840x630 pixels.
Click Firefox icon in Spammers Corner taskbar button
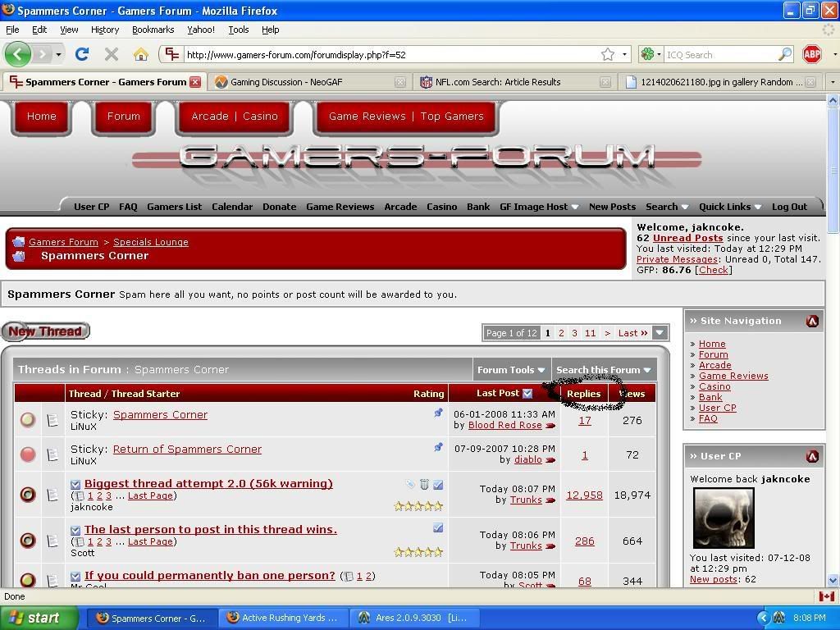[103, 618]
